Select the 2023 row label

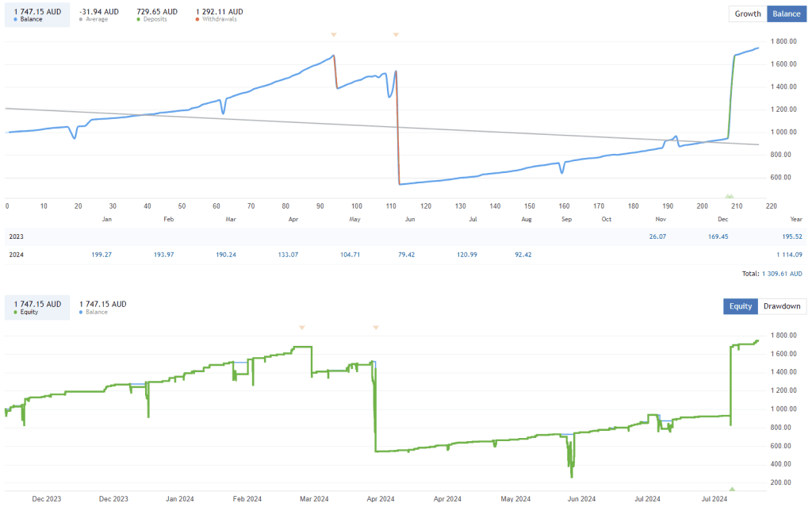click(16, 236)
